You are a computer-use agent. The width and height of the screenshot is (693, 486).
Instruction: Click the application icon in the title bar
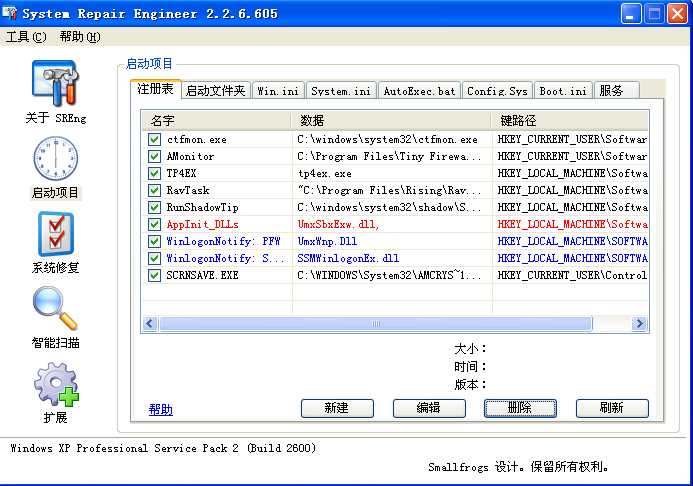[x=10, y=13]
